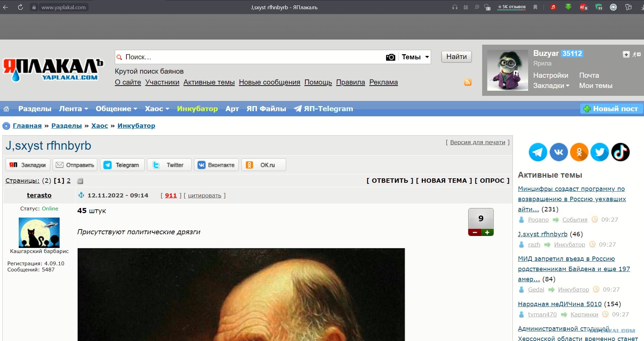Toggle the browser bookmark icon
This screenshot has height=341, width=644.
click(535, 7)
